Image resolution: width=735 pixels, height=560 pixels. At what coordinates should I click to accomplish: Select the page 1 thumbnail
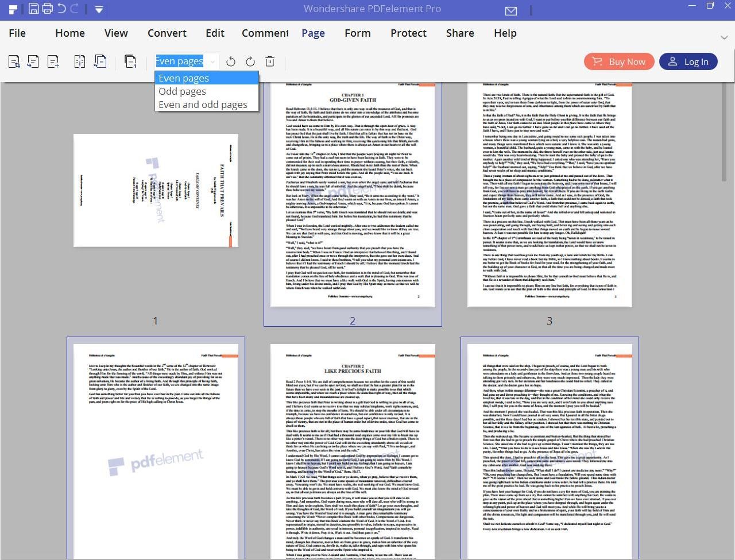point(156,190)
